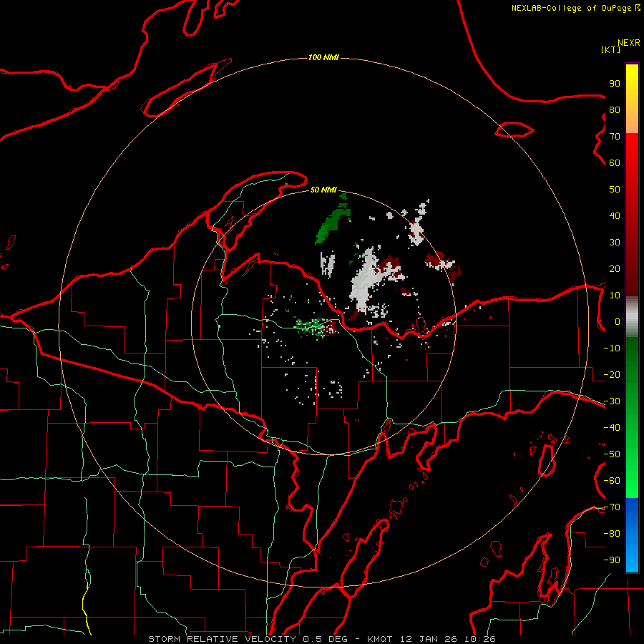Click the -20 scale value
This screenshot has height=644, width=644.
(612, 374)
